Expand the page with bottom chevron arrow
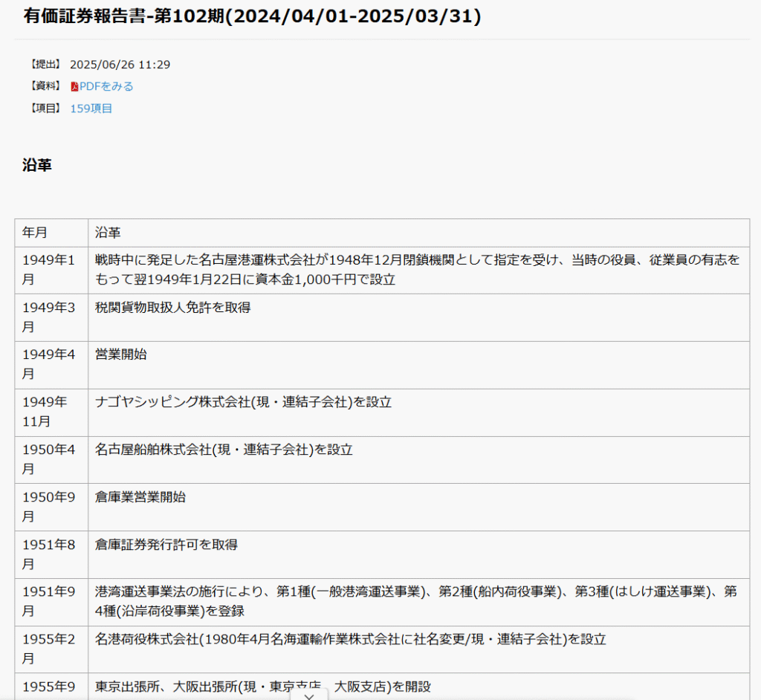Screen dimensions: 761x700 (x=310, y=693)
